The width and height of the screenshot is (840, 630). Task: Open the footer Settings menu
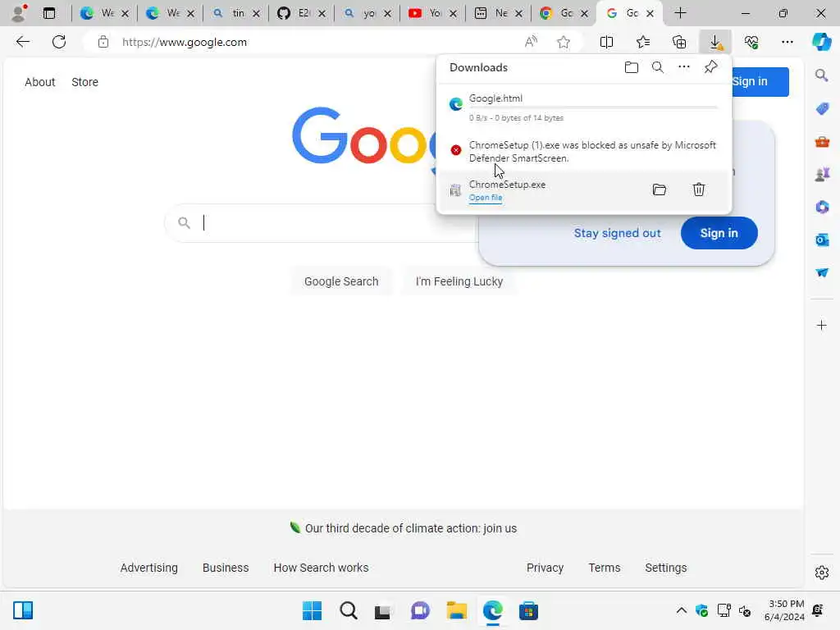(666, 568)
